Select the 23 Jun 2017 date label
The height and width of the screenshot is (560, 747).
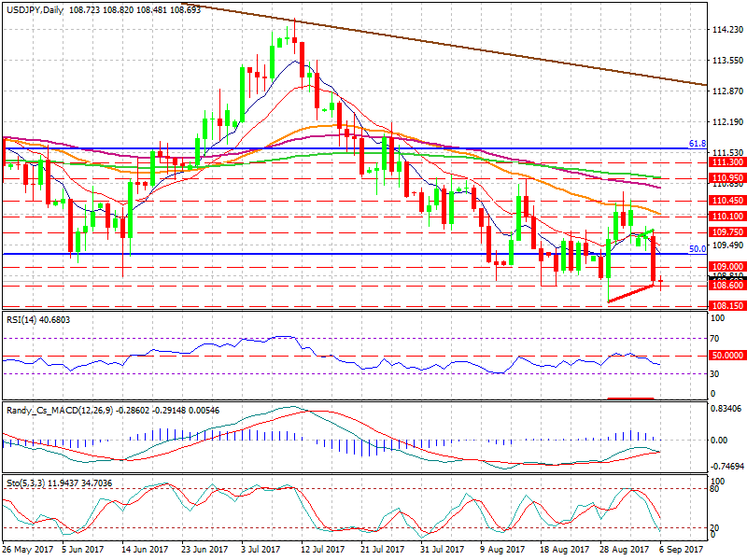click(x=204, y=550)
